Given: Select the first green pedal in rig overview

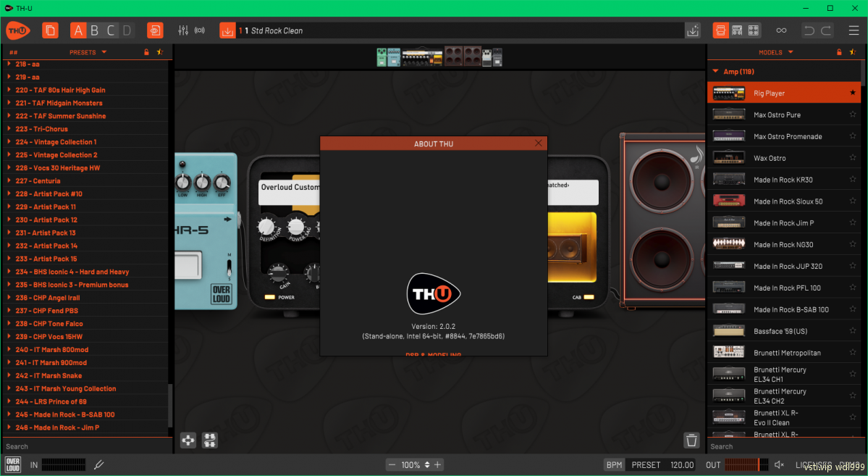Looking at the screenshot, I should [382, 57].
